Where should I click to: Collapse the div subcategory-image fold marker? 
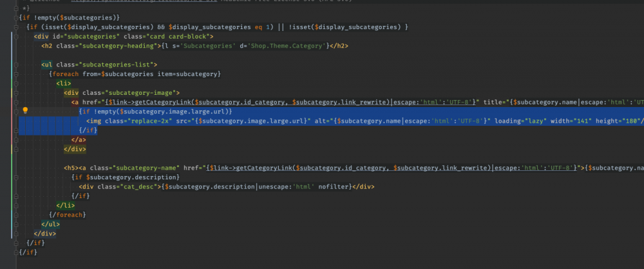click(15, 93)
